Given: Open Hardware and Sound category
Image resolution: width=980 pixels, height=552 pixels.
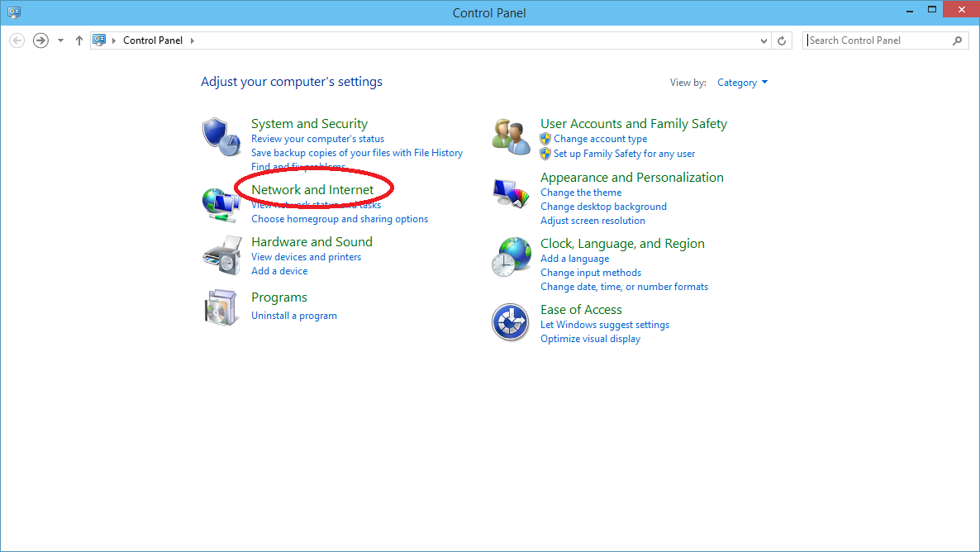Looking at the screenshot, I should click(x=312, y=242).
